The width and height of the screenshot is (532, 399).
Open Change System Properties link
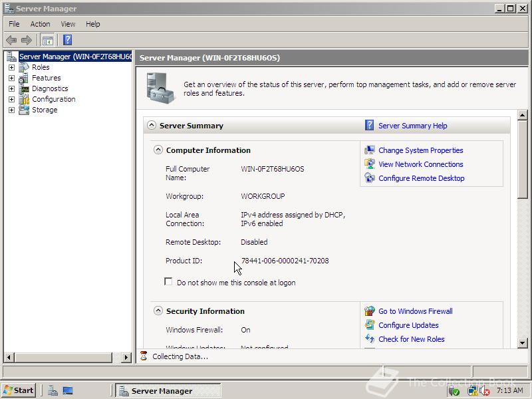tap(421, 150)
